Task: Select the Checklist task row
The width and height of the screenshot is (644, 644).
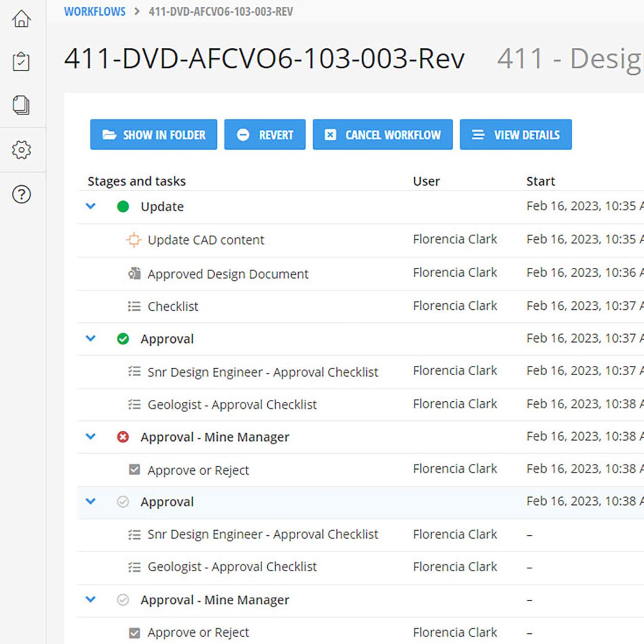Action: [173, 307]
